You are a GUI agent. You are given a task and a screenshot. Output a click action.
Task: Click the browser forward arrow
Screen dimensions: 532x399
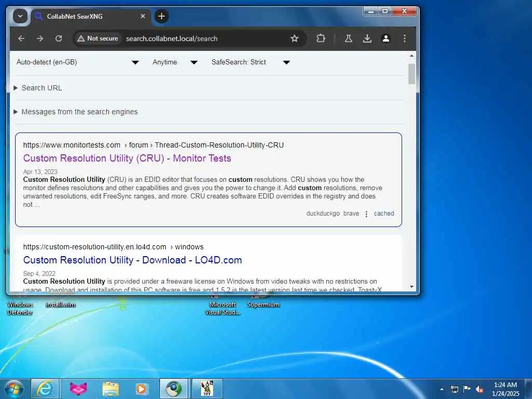click(x=40, y=38)
